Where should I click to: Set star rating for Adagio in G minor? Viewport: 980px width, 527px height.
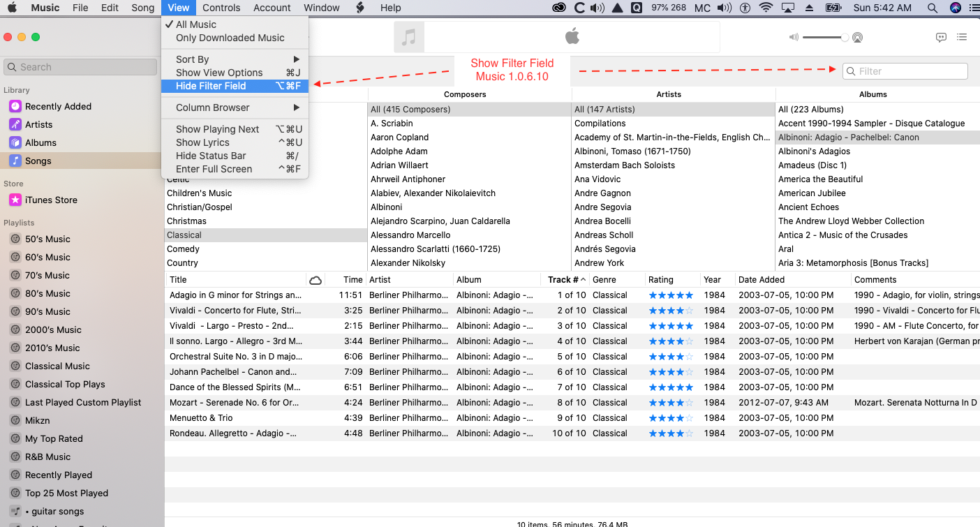pos(671,295)
